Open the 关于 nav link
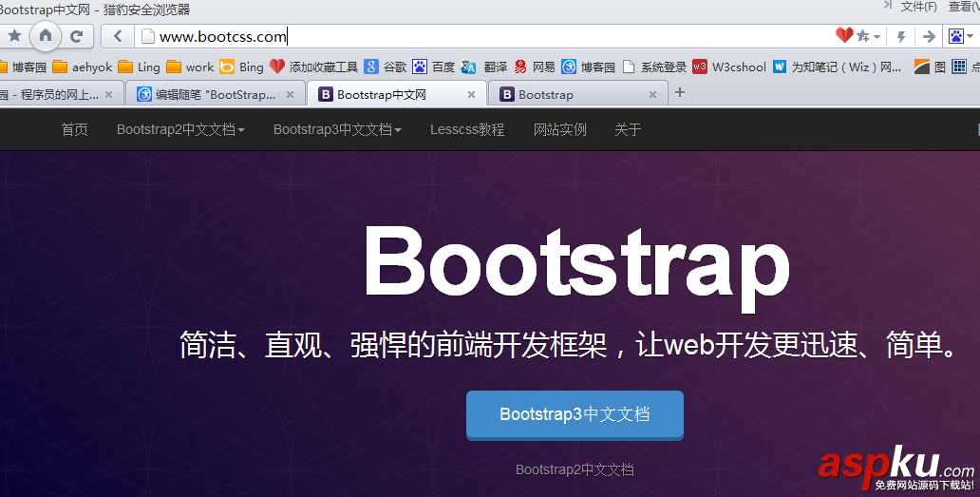The width and height of the screenshot is (980, 497). (x=628, y=129)
